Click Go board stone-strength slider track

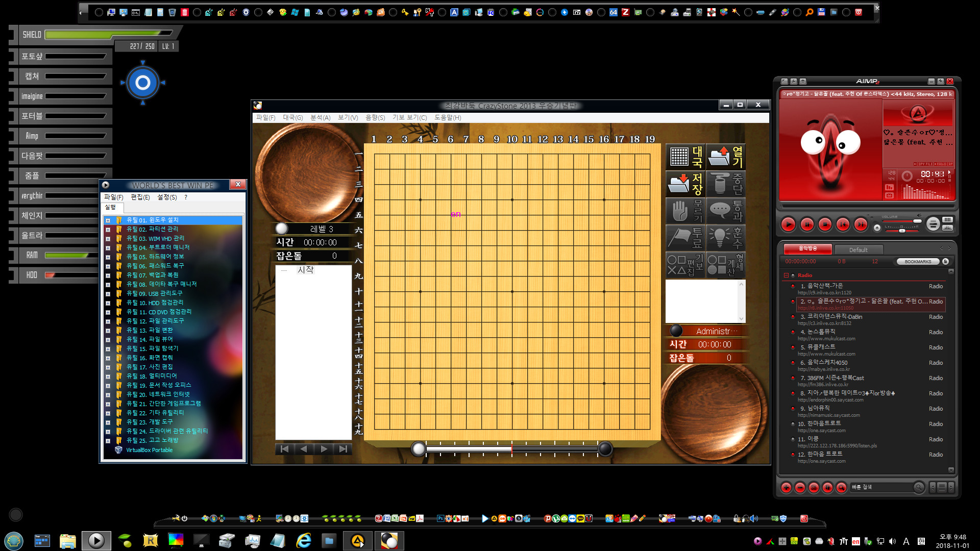coord(511,449)
